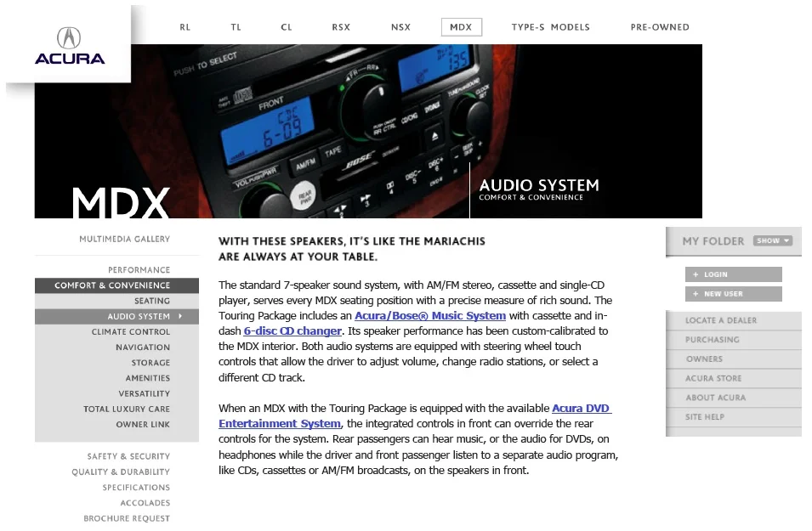
Task: Open the Acura Store
Action: point(713,379)
